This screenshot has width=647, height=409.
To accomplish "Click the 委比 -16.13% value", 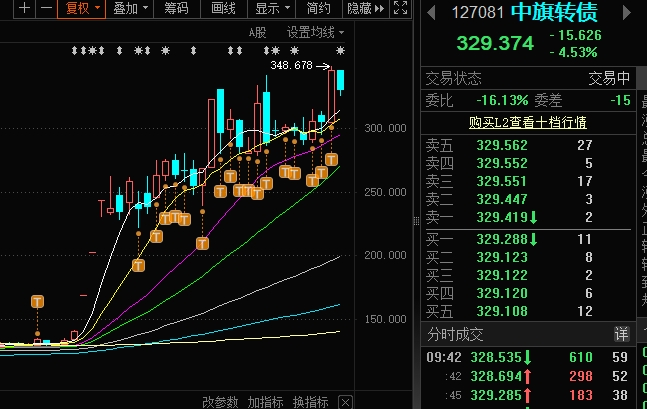I will tap(502, 100).
